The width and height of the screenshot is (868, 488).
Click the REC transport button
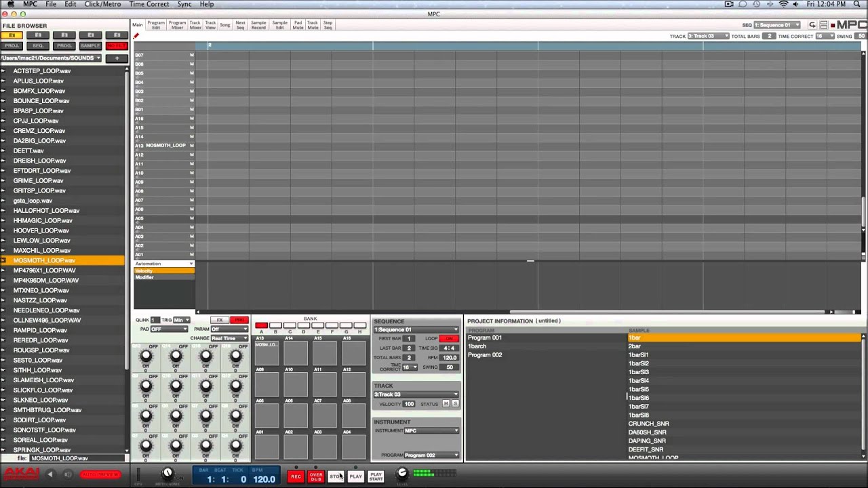[x=296, y=476]
